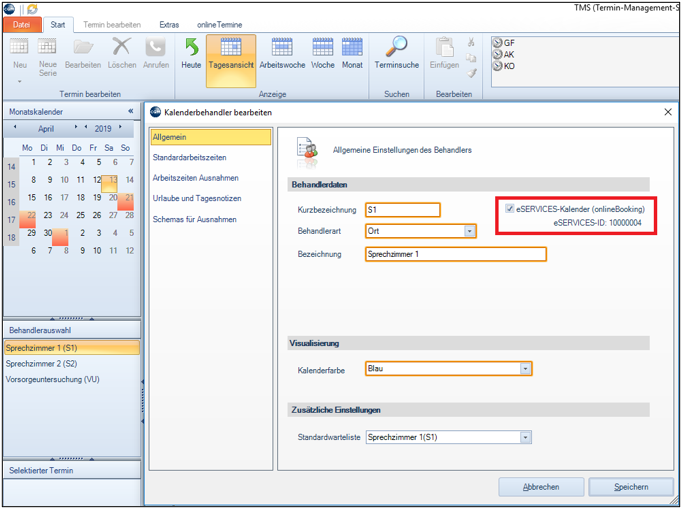Go to next month arrow

76,127
